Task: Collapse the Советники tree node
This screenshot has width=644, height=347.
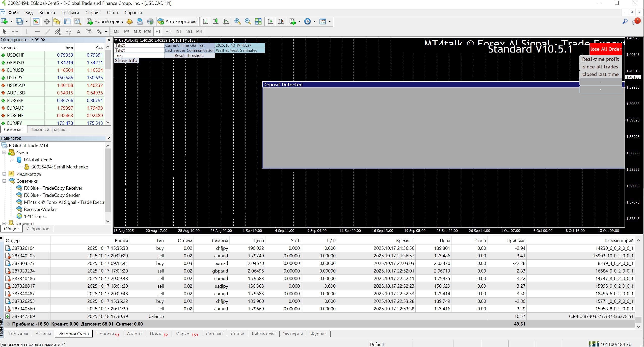Action: pyautogui.click(x=4, y=181)
